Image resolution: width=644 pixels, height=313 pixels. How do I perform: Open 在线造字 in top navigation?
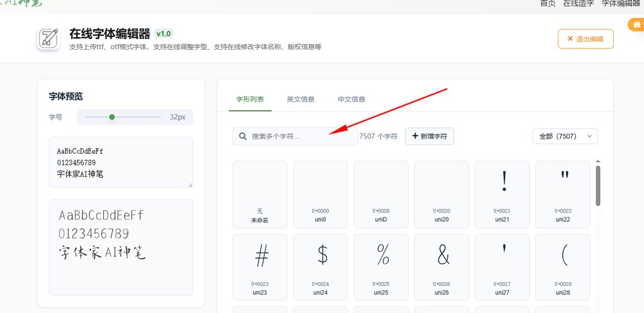tap(579, 3)
